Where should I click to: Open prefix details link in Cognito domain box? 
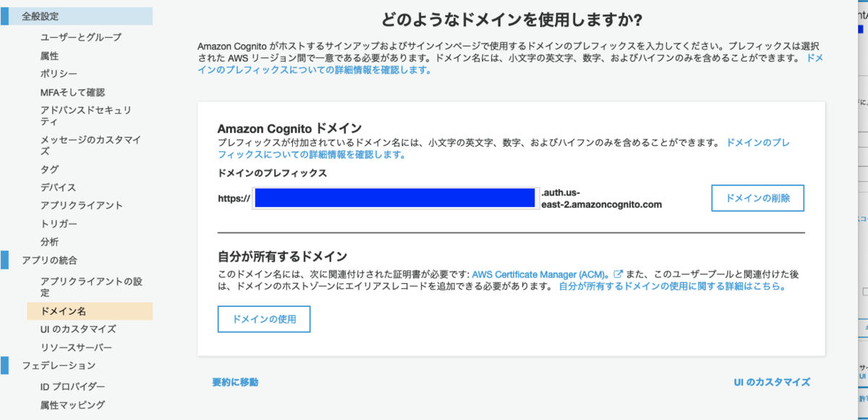coord(504,148)
